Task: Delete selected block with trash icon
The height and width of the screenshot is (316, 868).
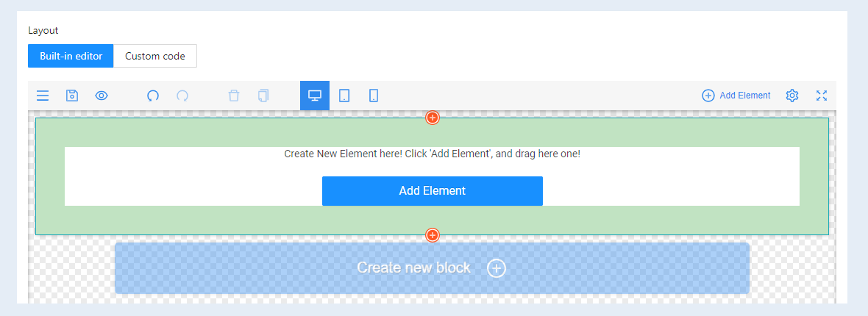Action: [x=234, y=96]
